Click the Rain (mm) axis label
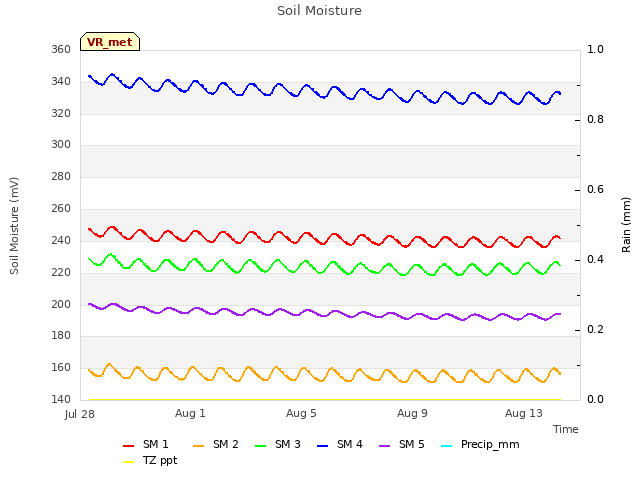Viewport: 640px width, 480px height. 626,225
